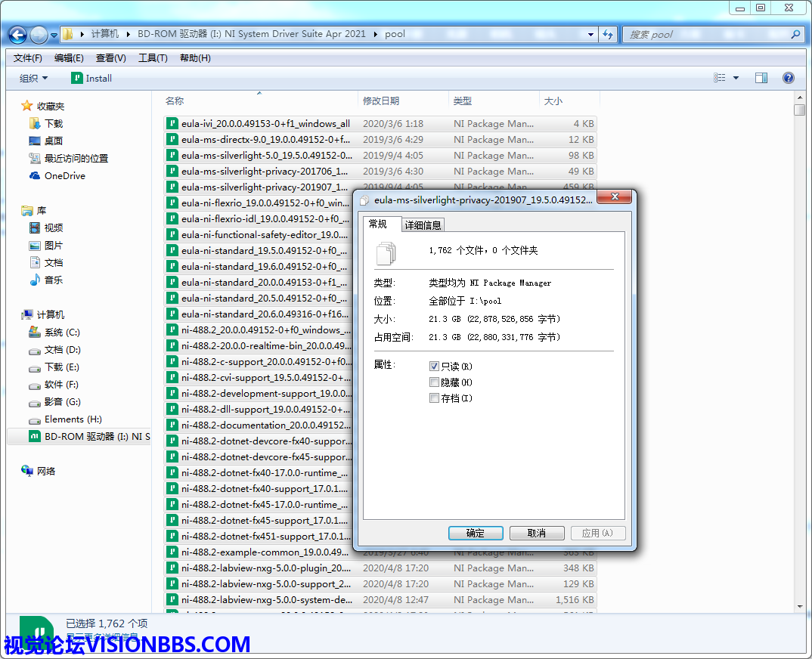
Task: Enable the 隐藏 (hidden) checkbox
Action: pos(434,382)
